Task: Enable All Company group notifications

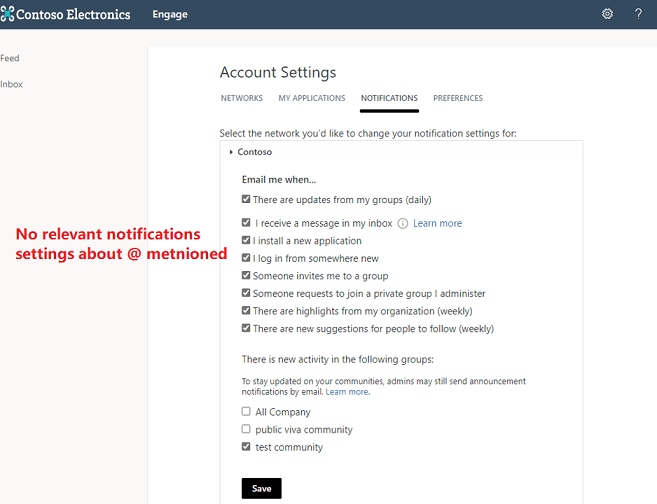Action: point(246,411)
